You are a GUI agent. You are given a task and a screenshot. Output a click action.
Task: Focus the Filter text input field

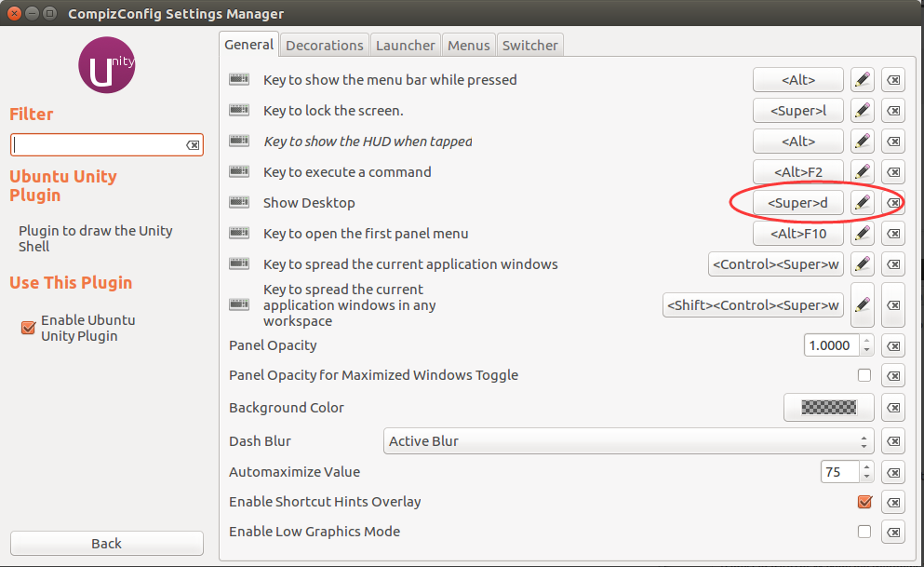click(x=98, y=145)
